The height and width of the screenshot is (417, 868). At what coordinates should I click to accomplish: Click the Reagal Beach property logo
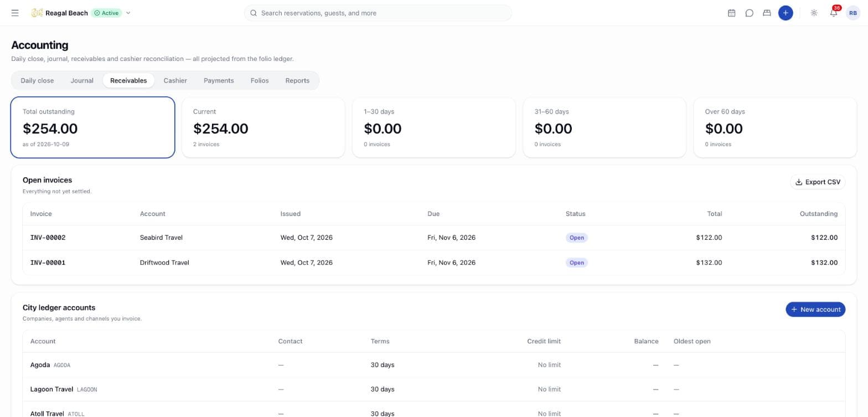point(37,13)
